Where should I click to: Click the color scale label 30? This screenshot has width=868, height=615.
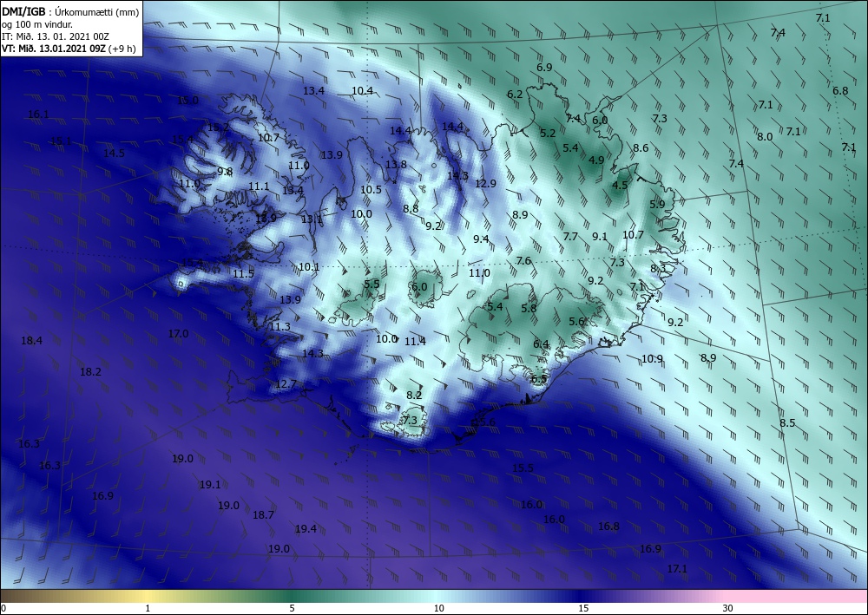[727, 609]
